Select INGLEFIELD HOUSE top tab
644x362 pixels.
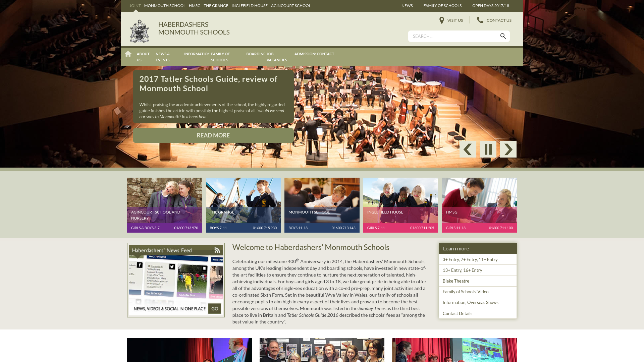click(x=250, y=6)
